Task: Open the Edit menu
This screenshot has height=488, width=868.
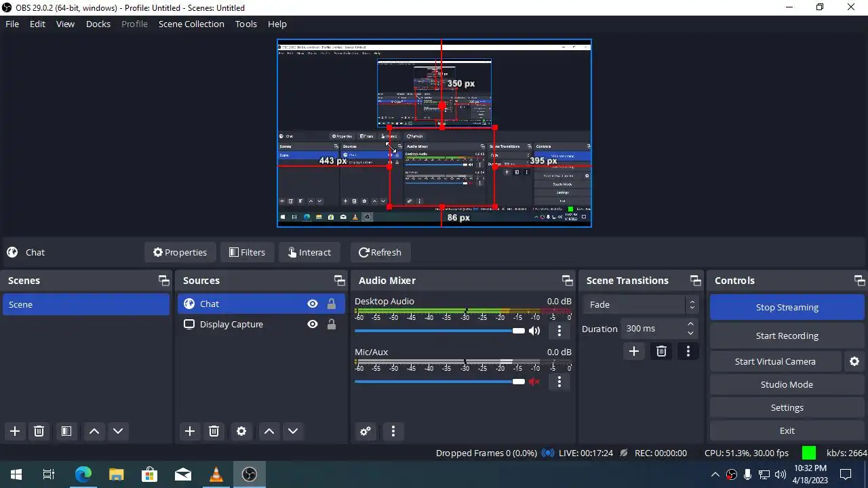Action: coord(37,24)
